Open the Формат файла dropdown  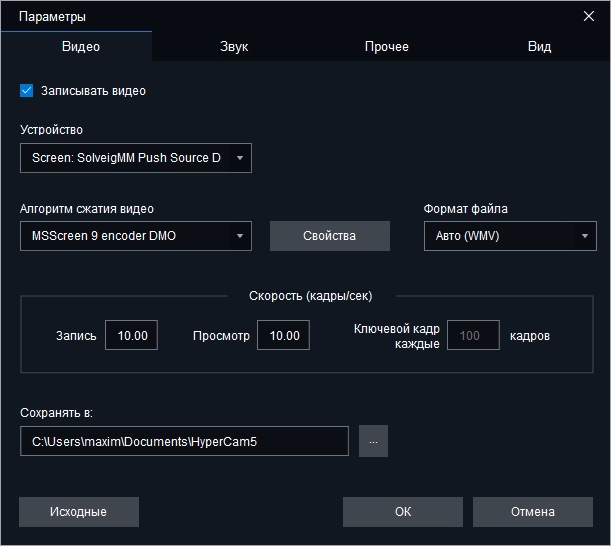pyautogui.click(x=510, y=236)
